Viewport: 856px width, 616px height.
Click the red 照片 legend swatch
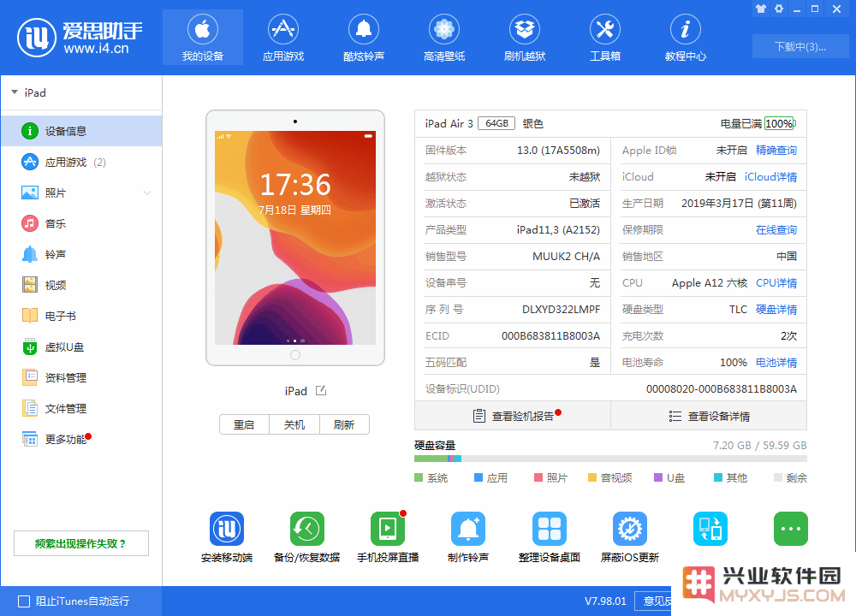538,478
